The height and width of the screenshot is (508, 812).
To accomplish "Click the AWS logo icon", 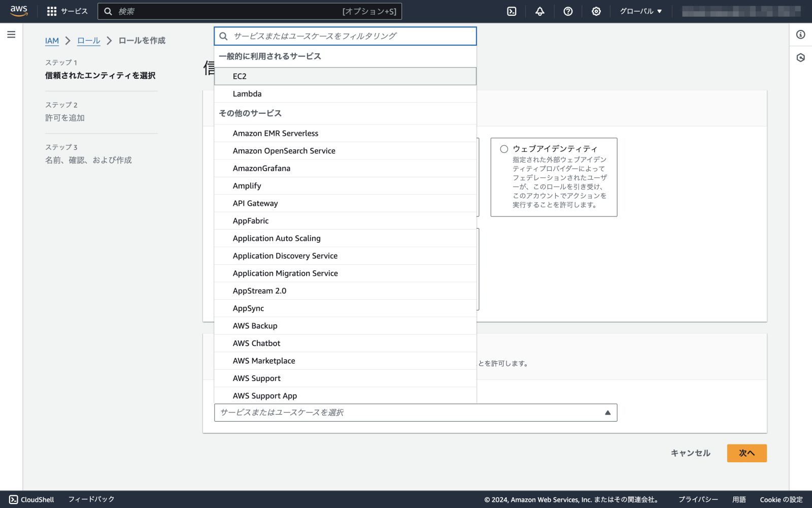I will 18,11.
